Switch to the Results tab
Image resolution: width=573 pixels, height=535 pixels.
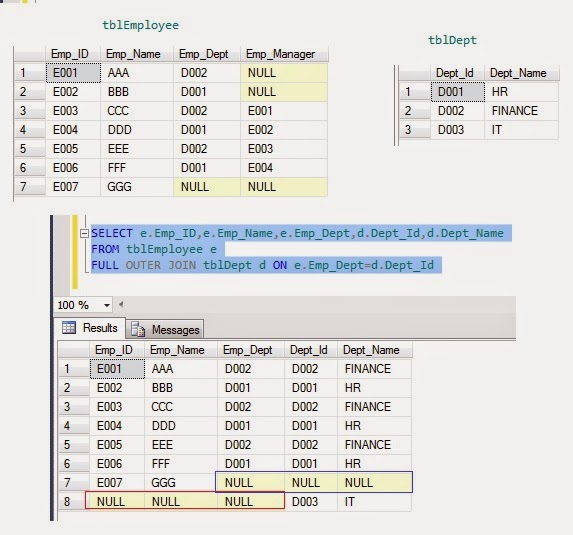click(90, 328)
